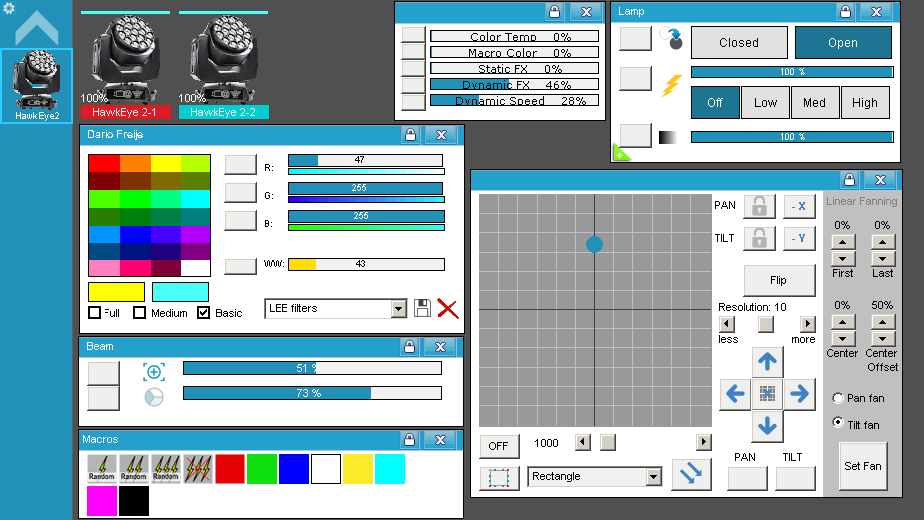Select HawkEye 2-2 fixture
Viewport: 924px width, 520px height.
223,65
